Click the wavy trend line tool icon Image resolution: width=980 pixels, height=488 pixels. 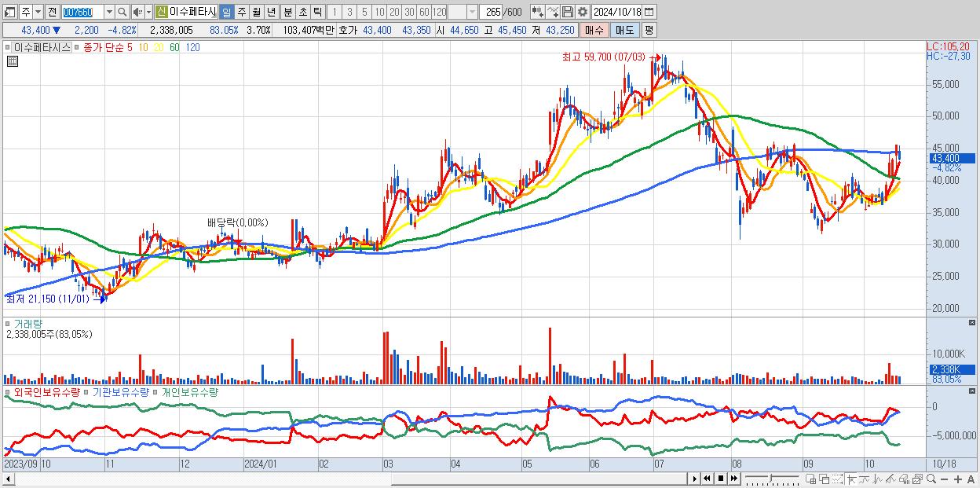pyautogui.click(x=865, y=479)
